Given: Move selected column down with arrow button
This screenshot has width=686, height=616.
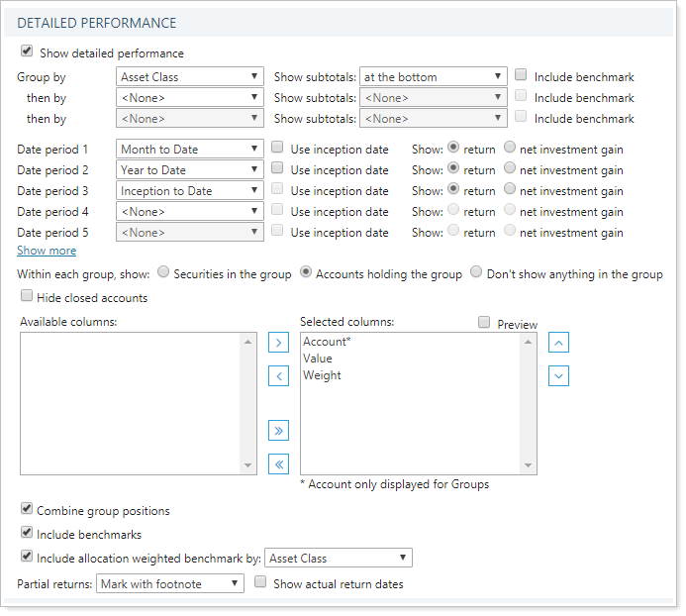Looking at the screenshot, I should pyautogui.click(x=558, y=376).
